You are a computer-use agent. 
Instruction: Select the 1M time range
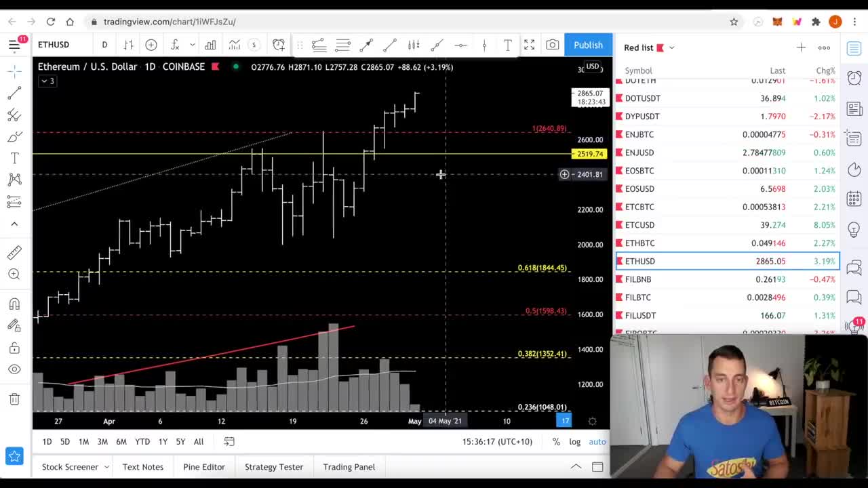pos(83,442)
